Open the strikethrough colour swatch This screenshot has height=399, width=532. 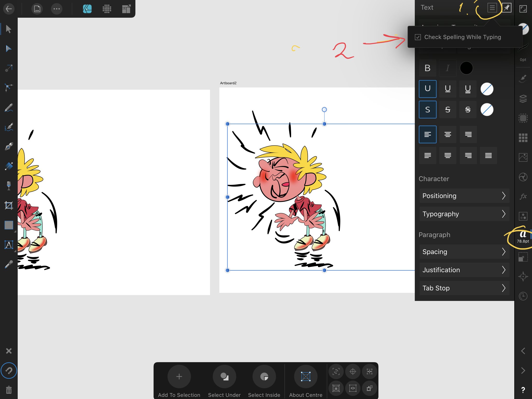[487, 110]
